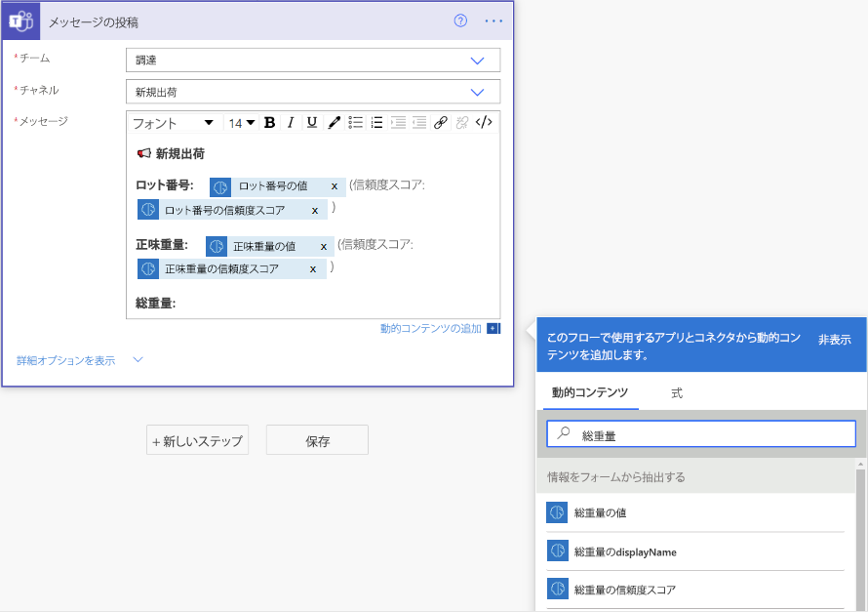Expand 詳細オプションを表示
This screenshot has width=868, height=612.
(x=66, y=360)
